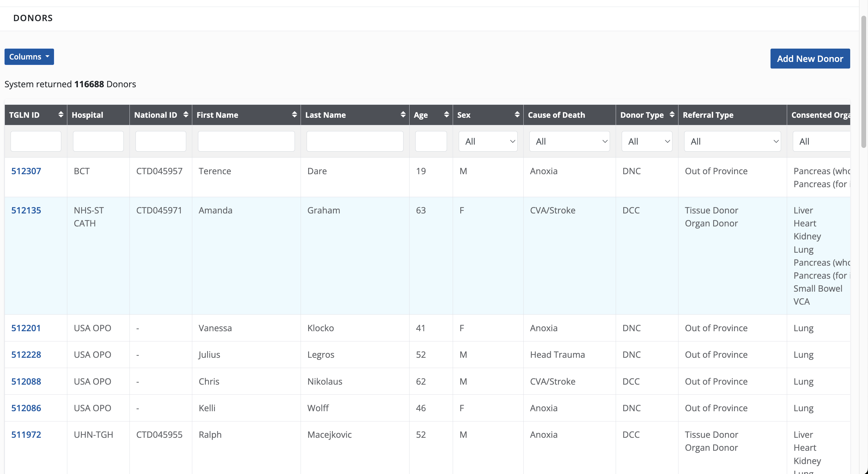Open donor record 511972
This screenshot has height=474, width=868.
point(26,434)
